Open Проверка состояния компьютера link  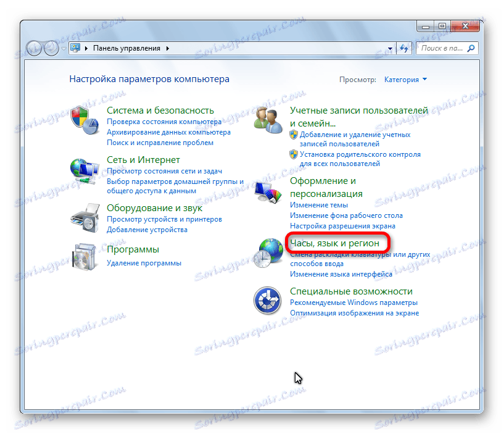(x=164, y=122)
